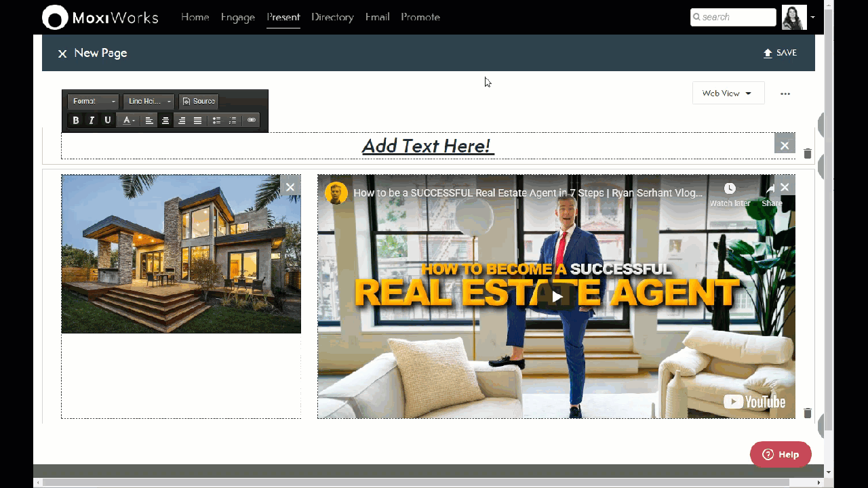
Task: Justify the text
Action: [197, 121]
